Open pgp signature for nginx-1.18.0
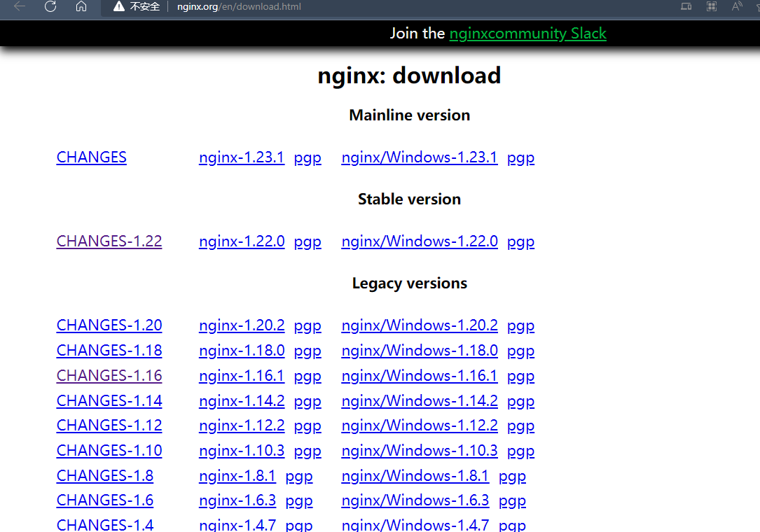Screen dimensions: 760x532 coord(308,351)
